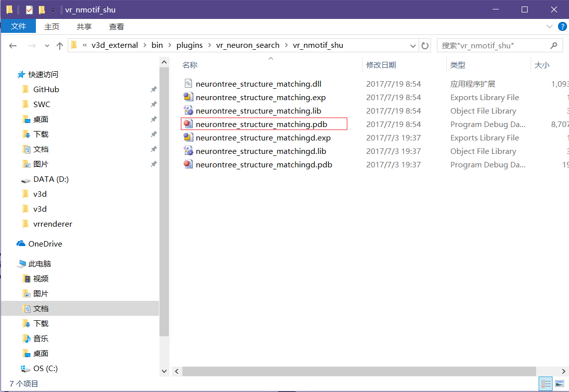Open the address bar history dropdown

click(x=413, y=45)
